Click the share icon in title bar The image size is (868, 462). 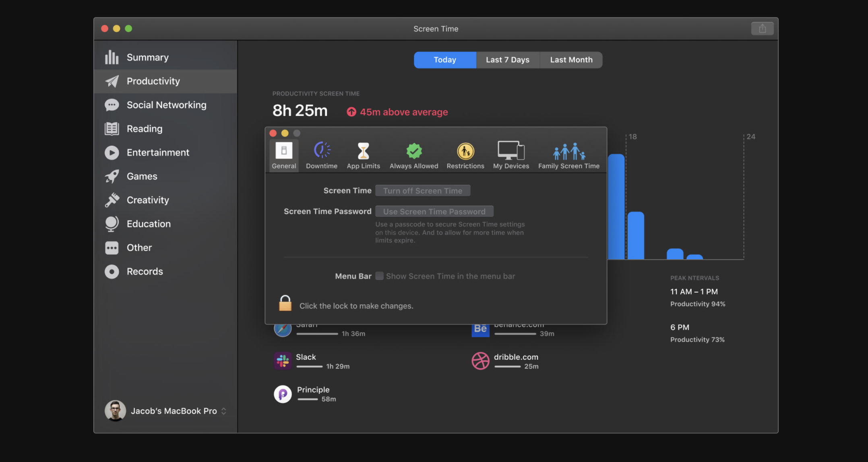[762, 29]
